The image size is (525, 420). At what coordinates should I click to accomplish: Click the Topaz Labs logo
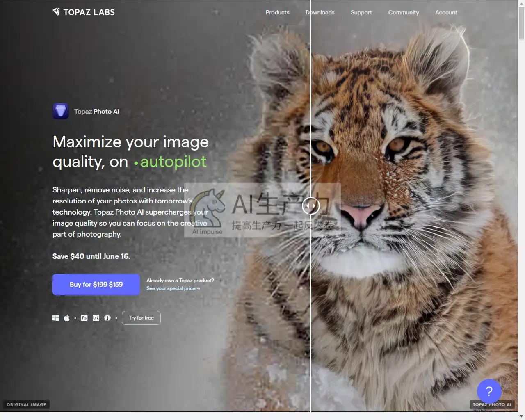click(x=84, y=12)
